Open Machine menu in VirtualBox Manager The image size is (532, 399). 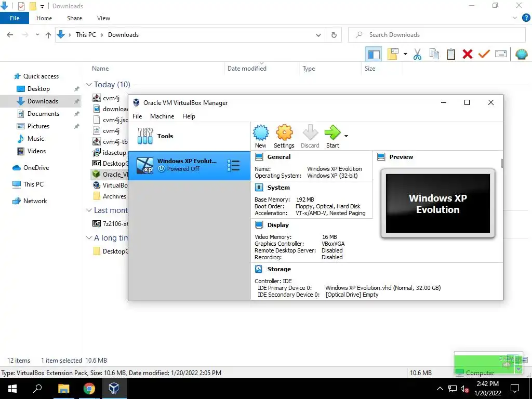coord(162,116)
